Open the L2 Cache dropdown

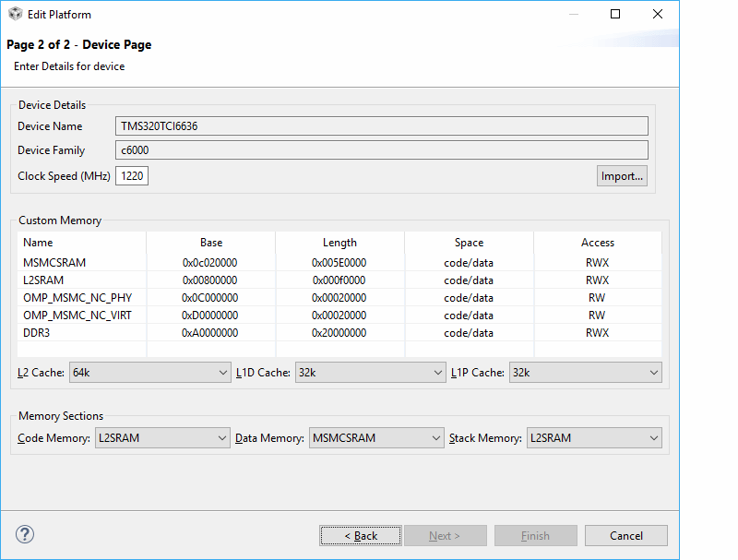tap(149, 373)
